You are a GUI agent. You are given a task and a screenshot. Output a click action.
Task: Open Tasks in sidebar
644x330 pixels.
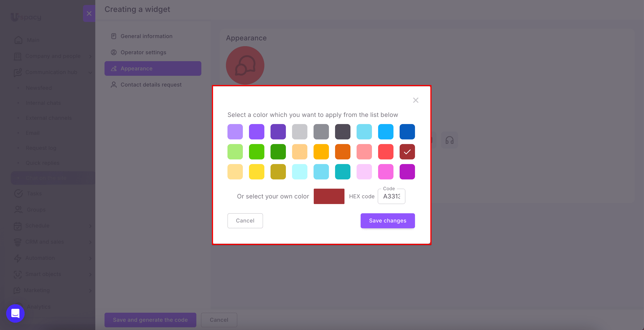(34, 194)
